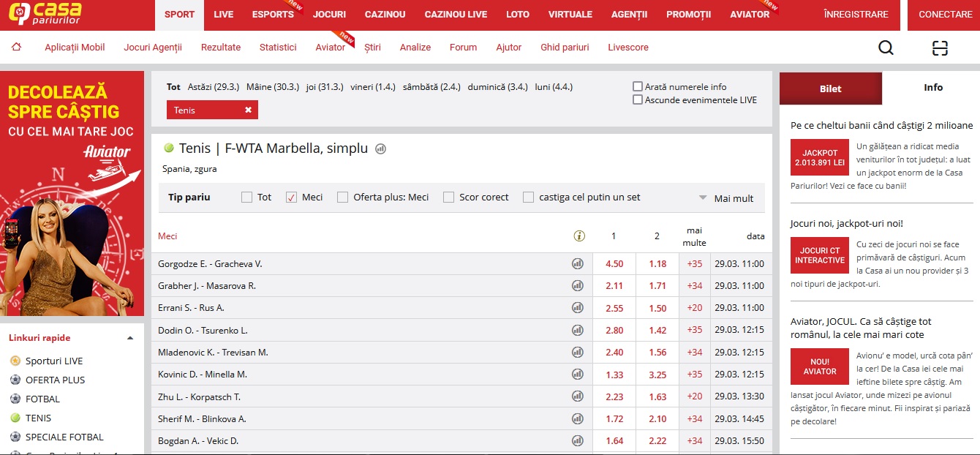This screenshot has width=980, height=455.
Task: Select odds 1.64 for Bogdan A.
Action: [614, 440]
